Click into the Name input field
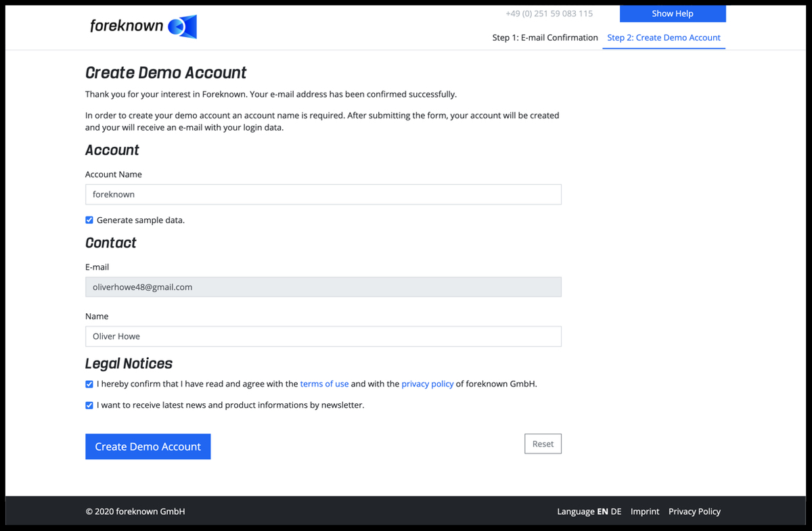 point(323,336)
